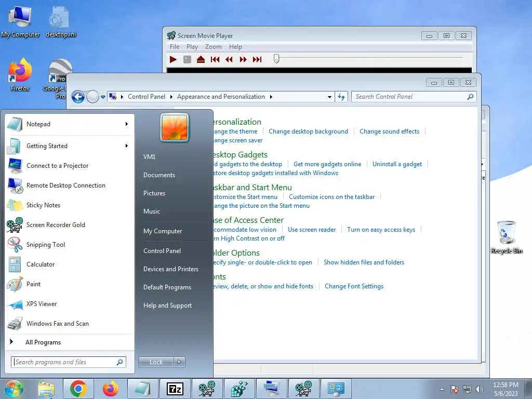Expand arrow after Appearance and Personalization breadcrumb
Image resolution: width=532 pixels, height=399 pixels.
click(271, 97)
